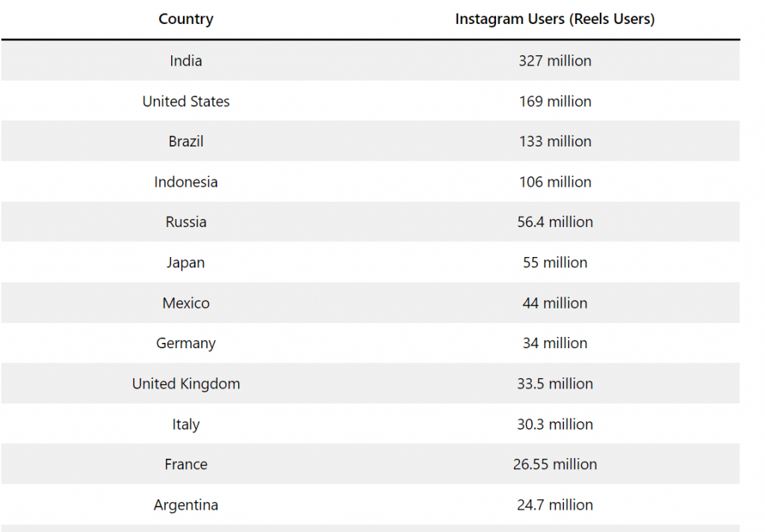Click the Country column header
Screen dimensions: 765x532
click(186, 19)
